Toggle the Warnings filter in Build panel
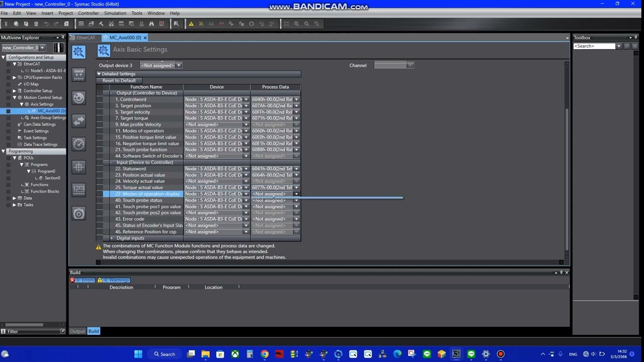The height and width of the screenshot is (362, 644). point(114,280)
